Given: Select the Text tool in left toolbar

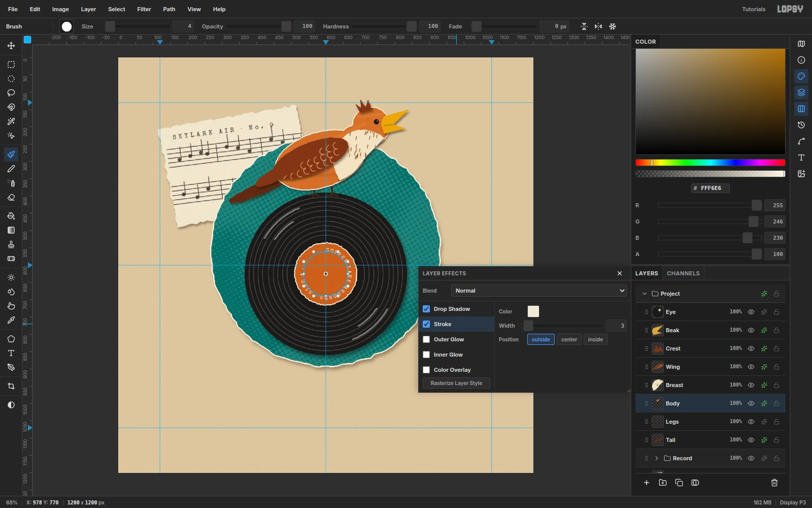Looking at the screenshot, I should [11, 353].
